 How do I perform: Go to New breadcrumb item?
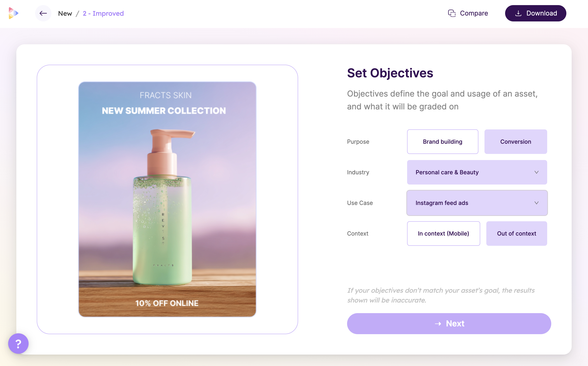65,13
